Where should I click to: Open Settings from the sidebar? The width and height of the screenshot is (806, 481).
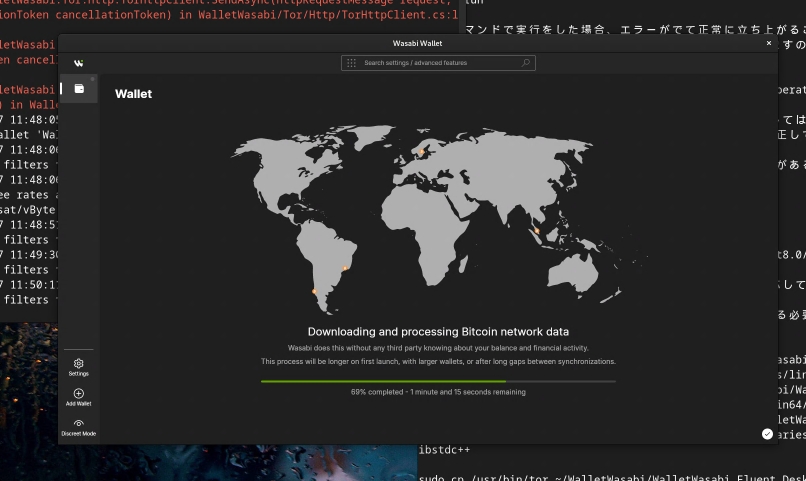(79, 367)
